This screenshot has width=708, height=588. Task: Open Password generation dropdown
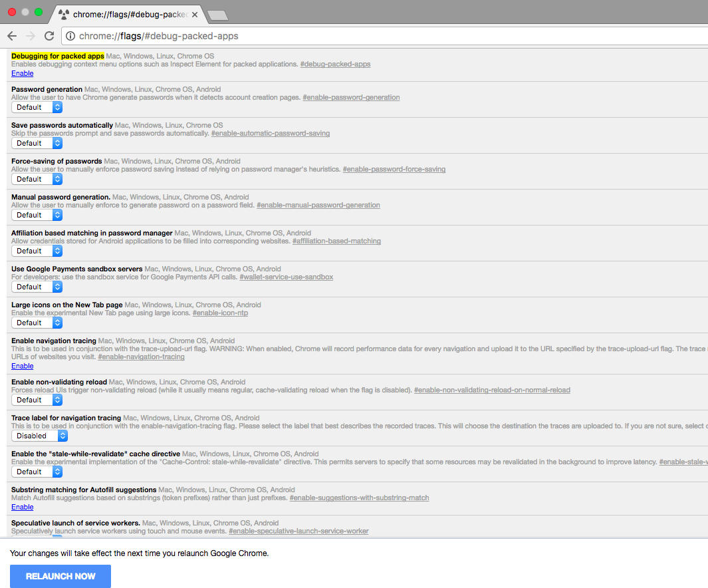coord(37,107)
